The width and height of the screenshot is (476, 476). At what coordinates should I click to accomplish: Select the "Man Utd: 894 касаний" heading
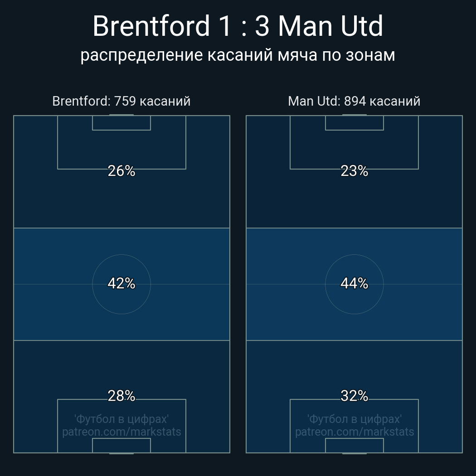pos(354,101)
